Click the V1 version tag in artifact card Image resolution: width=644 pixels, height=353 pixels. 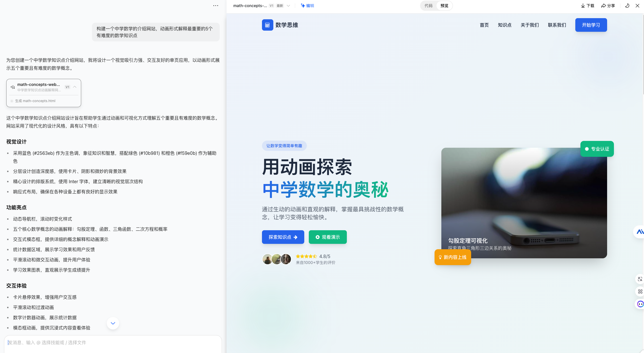tap(67, 87)
